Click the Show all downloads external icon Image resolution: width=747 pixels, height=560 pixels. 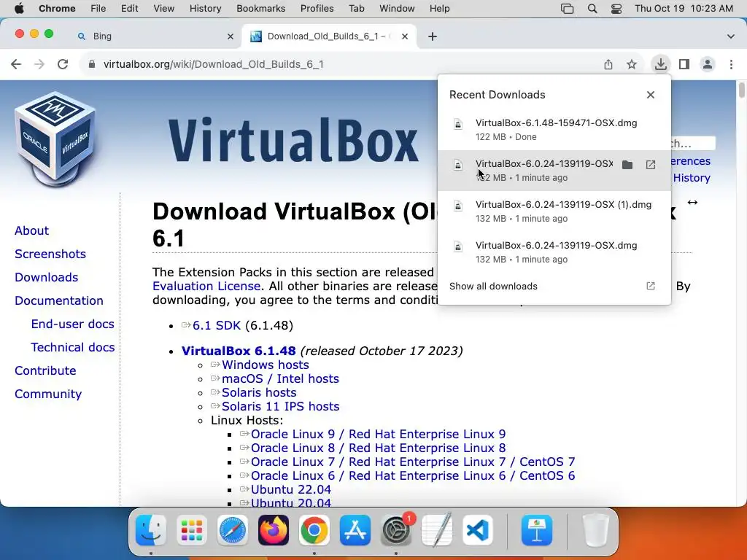point(650,286)
